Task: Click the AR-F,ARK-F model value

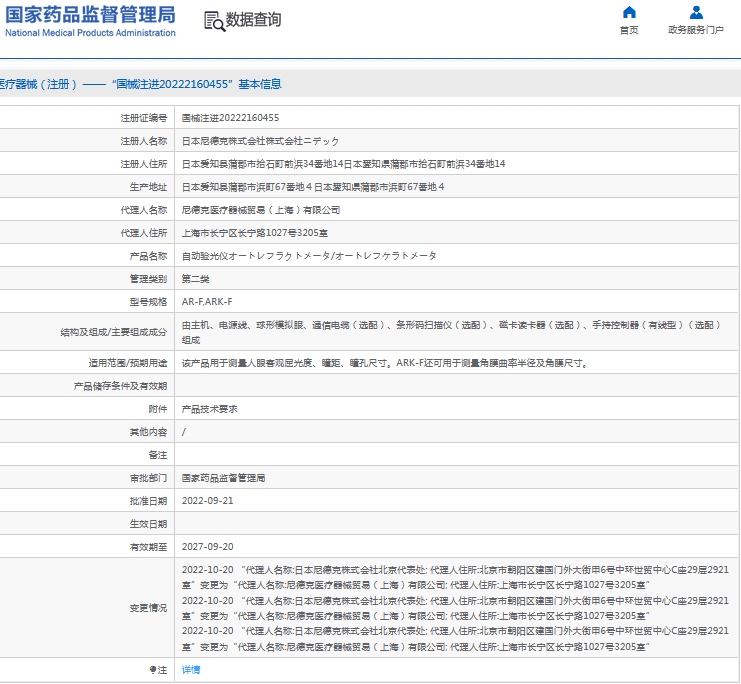Action: [207, 302]
